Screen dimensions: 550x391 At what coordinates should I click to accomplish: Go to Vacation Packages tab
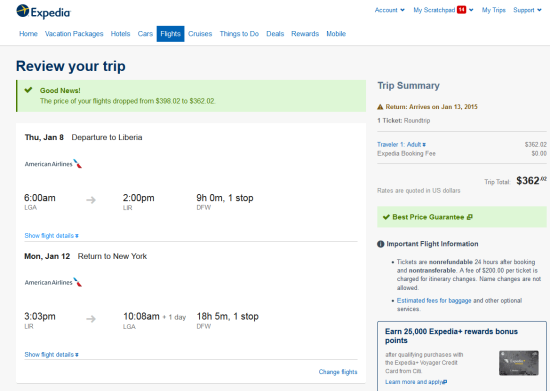(74, 34)
